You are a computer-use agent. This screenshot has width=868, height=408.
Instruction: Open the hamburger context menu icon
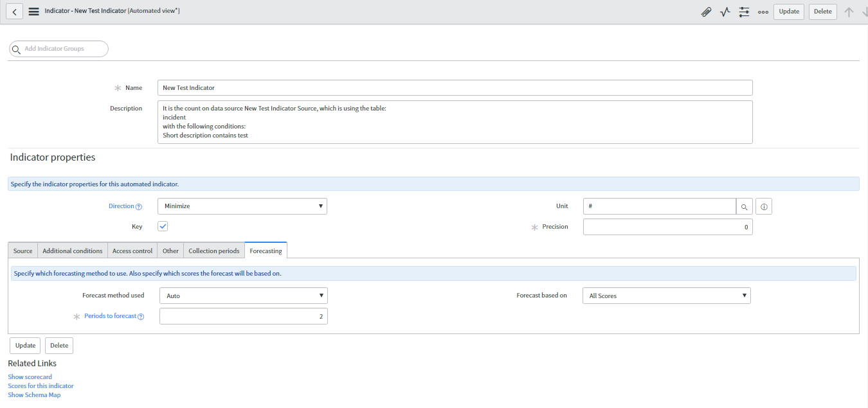click(x=34, y=12)
